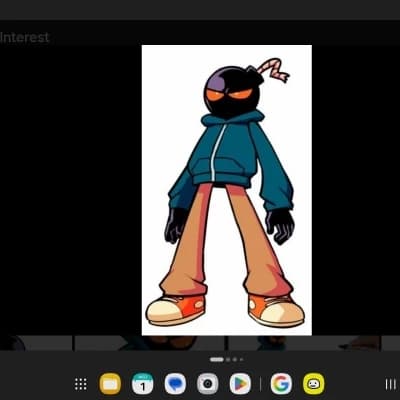400x400 pixels.
Task: Open the blue Messages app
Action: [175, 384]
